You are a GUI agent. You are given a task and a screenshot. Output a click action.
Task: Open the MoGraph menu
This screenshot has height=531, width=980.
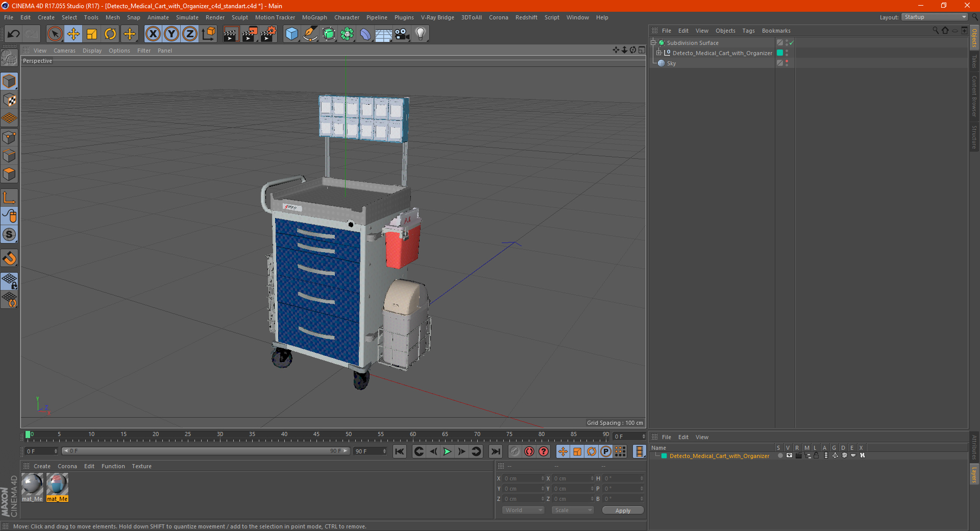pos(314,17)
